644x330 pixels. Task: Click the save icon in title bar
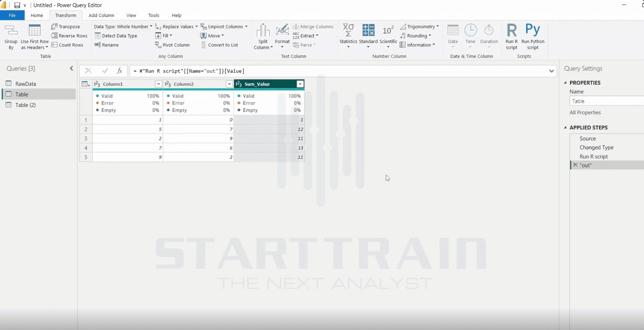(x=17, y=5)
